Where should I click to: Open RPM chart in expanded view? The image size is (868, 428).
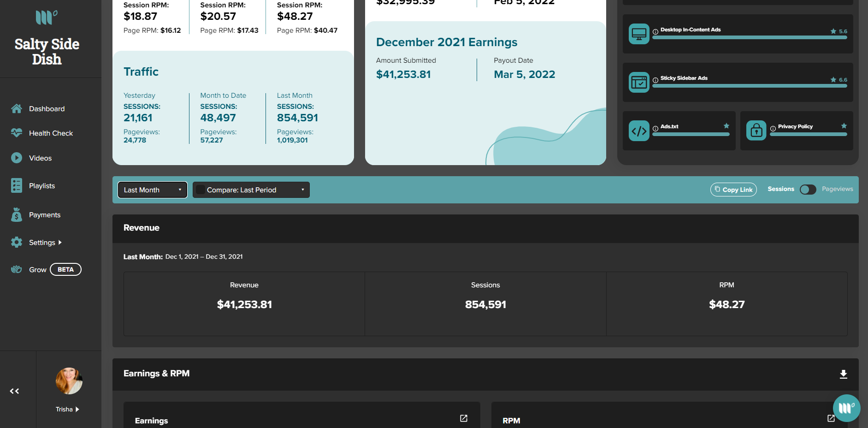coord(831,418)
